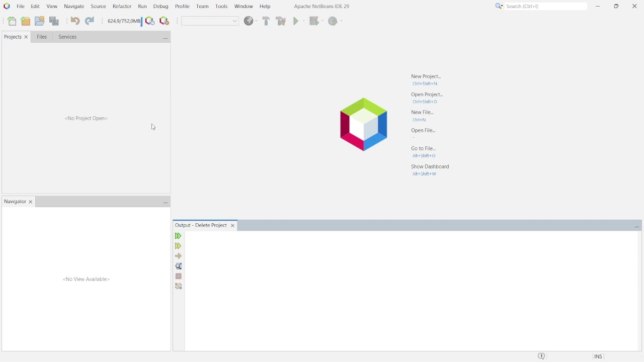The width and height of the screenshot is (644, 362).
Task: Switch to the Files tab
Action: coord(42,37)
